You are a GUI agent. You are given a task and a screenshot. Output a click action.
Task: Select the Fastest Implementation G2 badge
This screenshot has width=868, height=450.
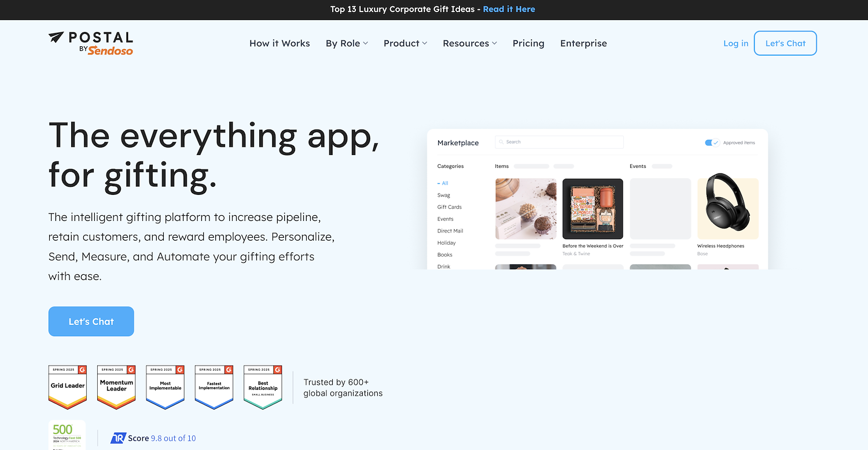click(x=214, y=387)
